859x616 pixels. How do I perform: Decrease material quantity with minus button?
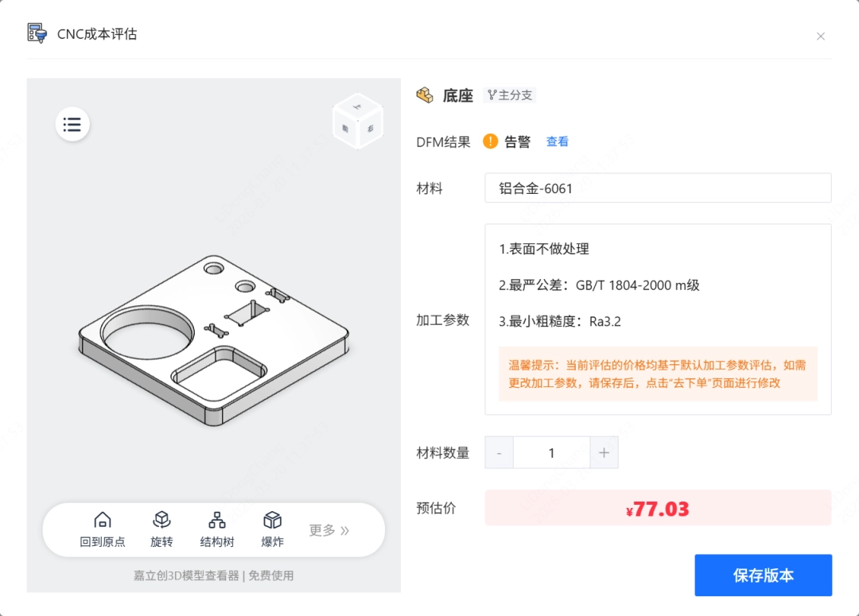point(499,453)
